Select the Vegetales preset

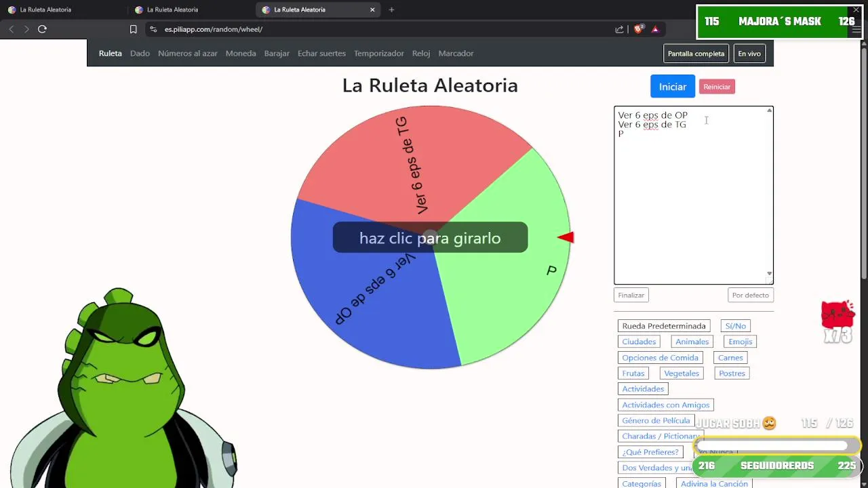682,373
